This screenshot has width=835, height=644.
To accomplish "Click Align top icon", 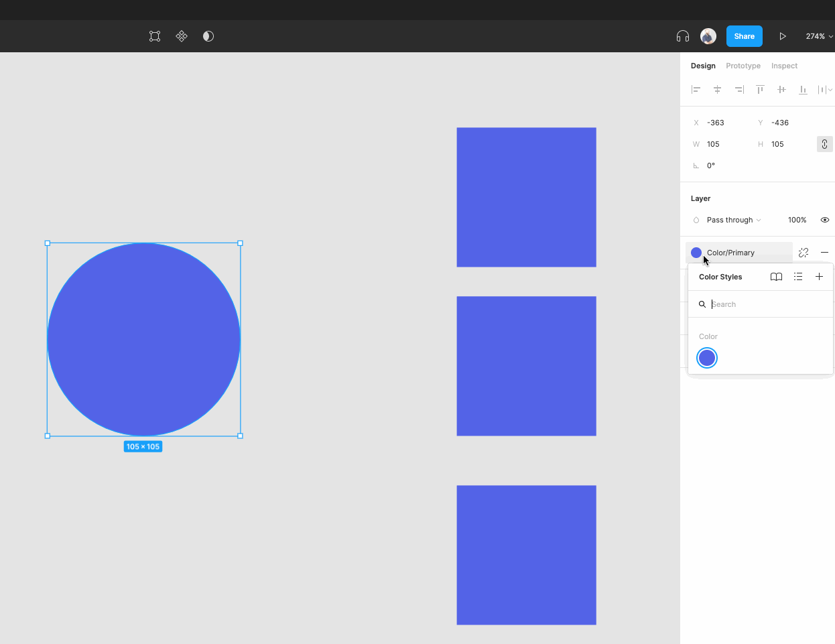I will click(x=761, y=89).
